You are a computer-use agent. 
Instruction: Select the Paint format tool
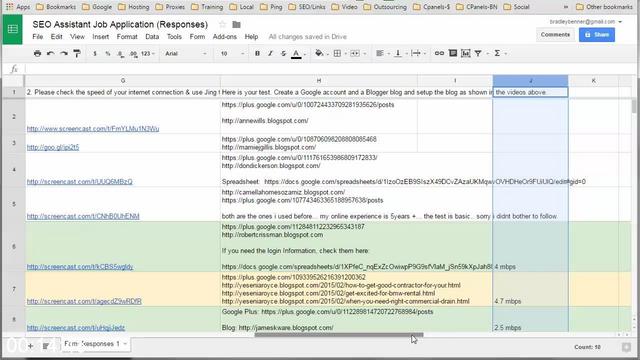tap(77, 53)
